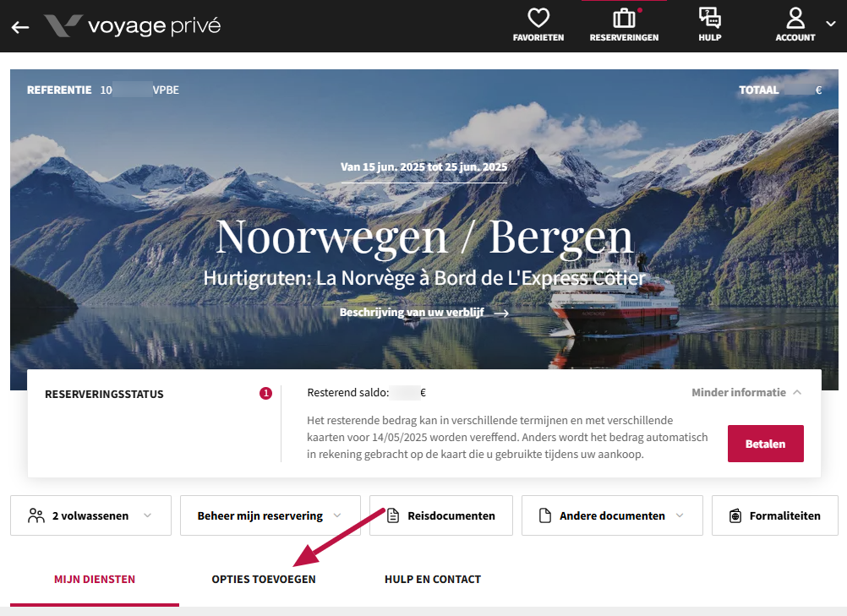Click the Referentie booking number
This screenshot has height=616, width=847.
click(139, 90)
